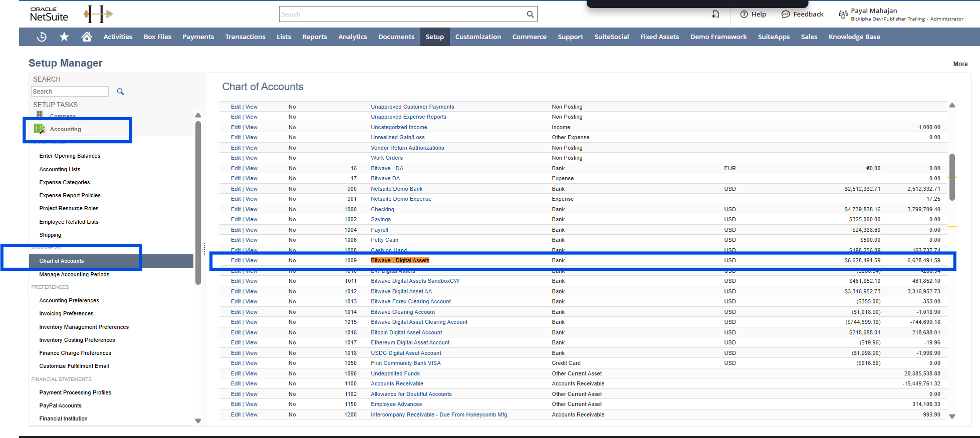Edit the Undeposited Funds row
Image resolution: width=980 pixels, height=438 pixels.
coord(235,373)
